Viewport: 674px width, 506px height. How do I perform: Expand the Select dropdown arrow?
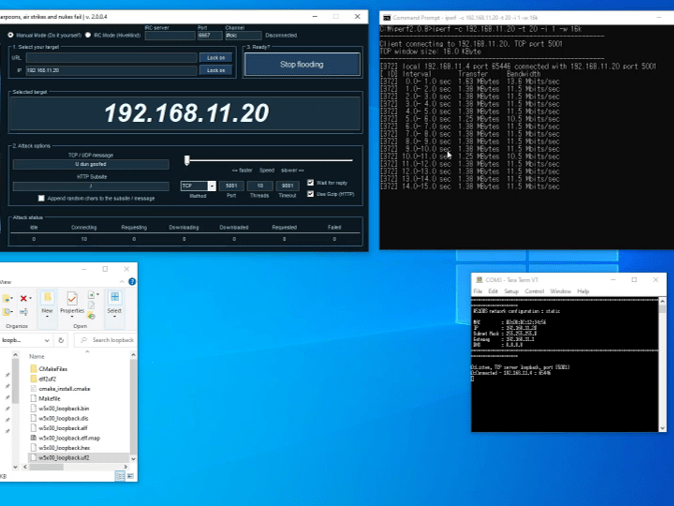[x=115, y=317]
